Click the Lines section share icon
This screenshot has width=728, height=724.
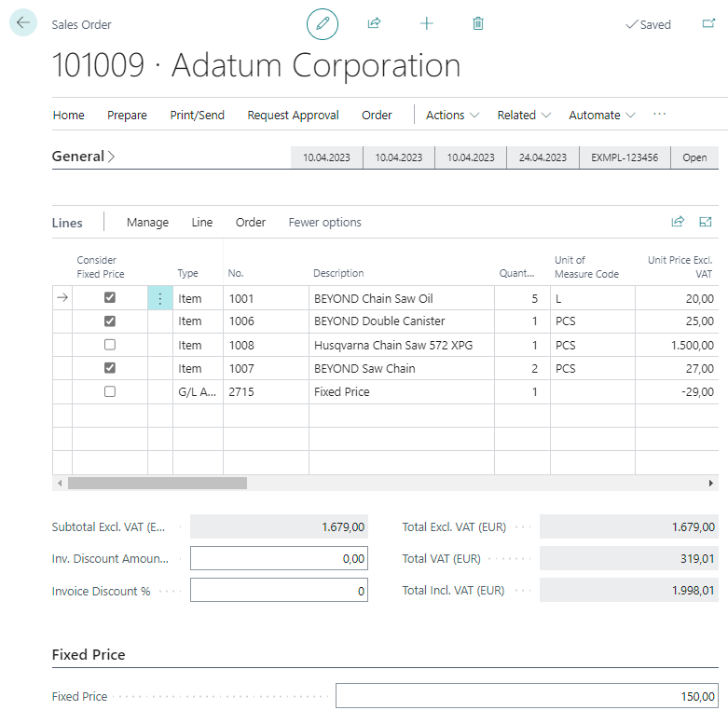[678, 222]
